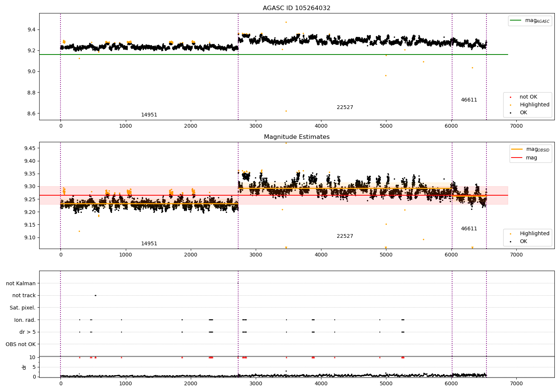
Task: Click 'OK' legend entry in middle plot
Action: point(518,242)
